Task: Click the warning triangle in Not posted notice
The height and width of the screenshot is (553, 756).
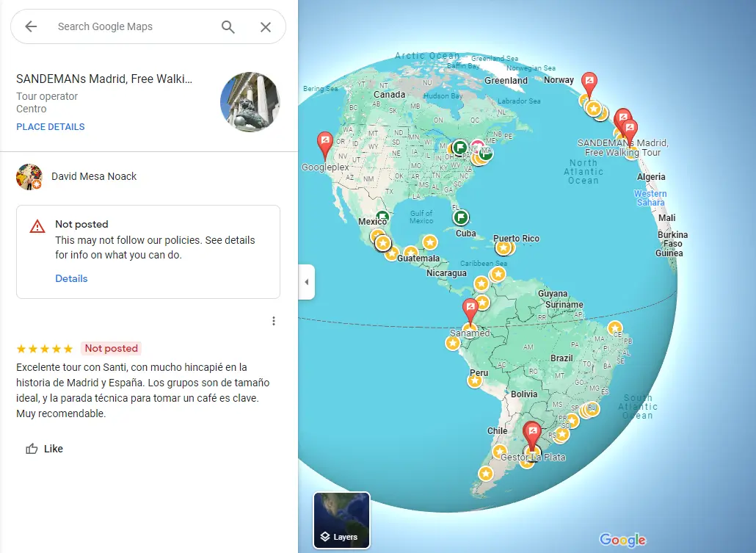Action: [x=37, y=226]
